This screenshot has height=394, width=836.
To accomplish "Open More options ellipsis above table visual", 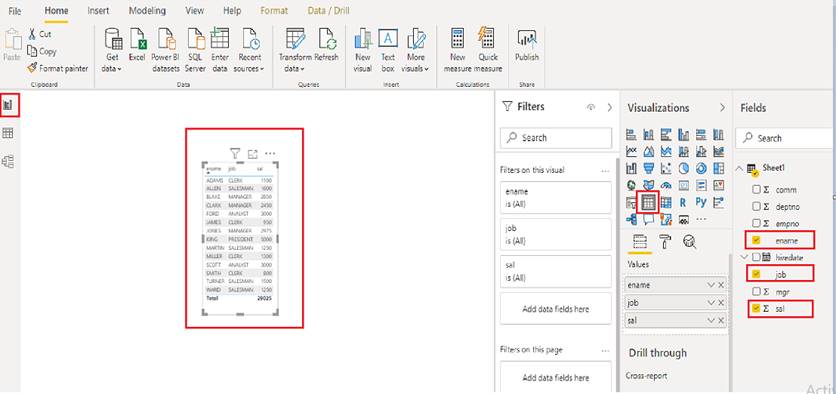I will click(270, 154).
